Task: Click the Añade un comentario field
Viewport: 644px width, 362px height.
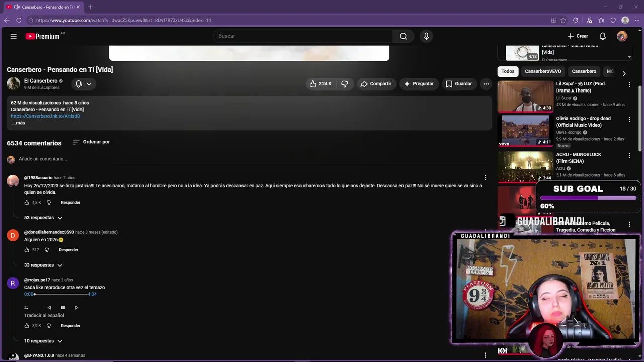Action: [x=252, y=159]
